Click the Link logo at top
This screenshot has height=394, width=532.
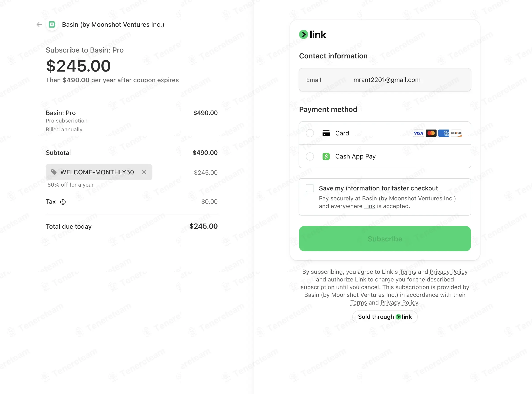[x=312, y=35]
